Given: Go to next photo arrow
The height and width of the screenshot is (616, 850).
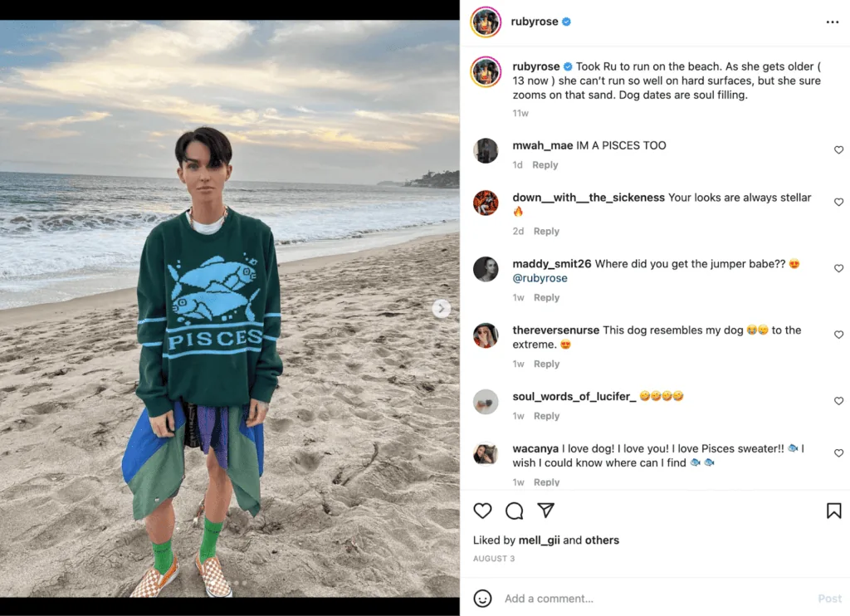Looking at the screenshot, I should click(442, 309).
